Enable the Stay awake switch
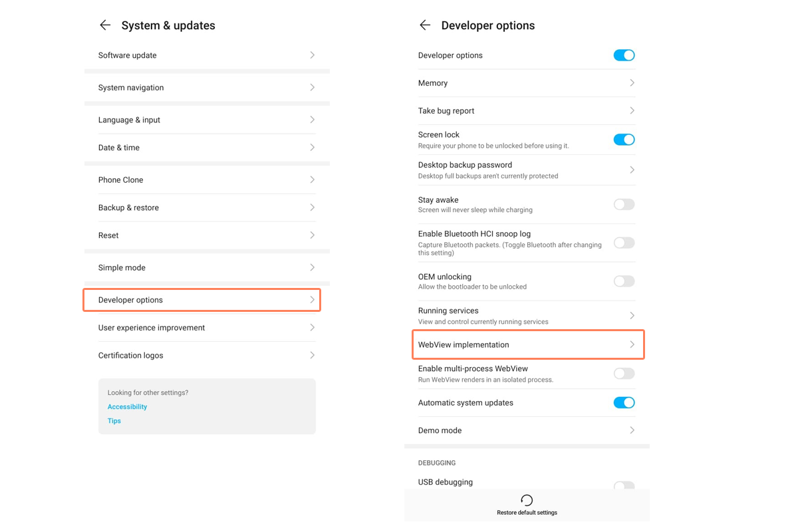 click(x=624, y=204)
